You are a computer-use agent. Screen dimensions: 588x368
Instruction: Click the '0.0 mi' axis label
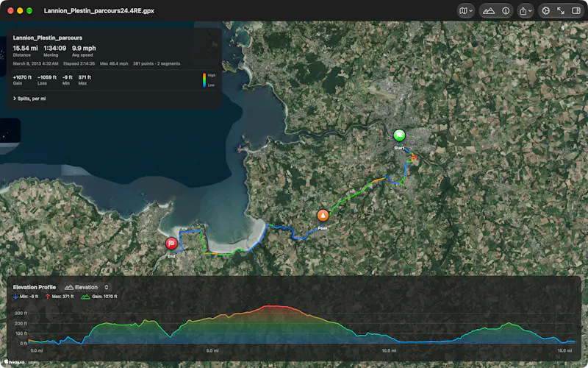37,351
